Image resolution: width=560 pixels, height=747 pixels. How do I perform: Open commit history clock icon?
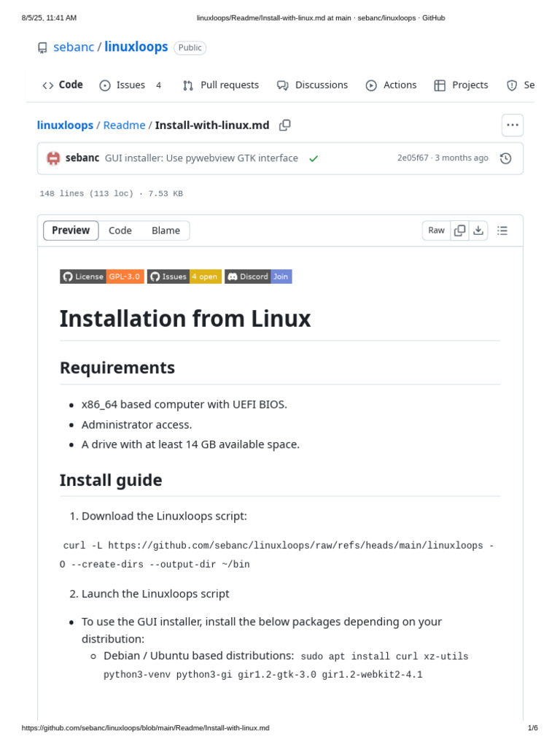pos(505,158)
